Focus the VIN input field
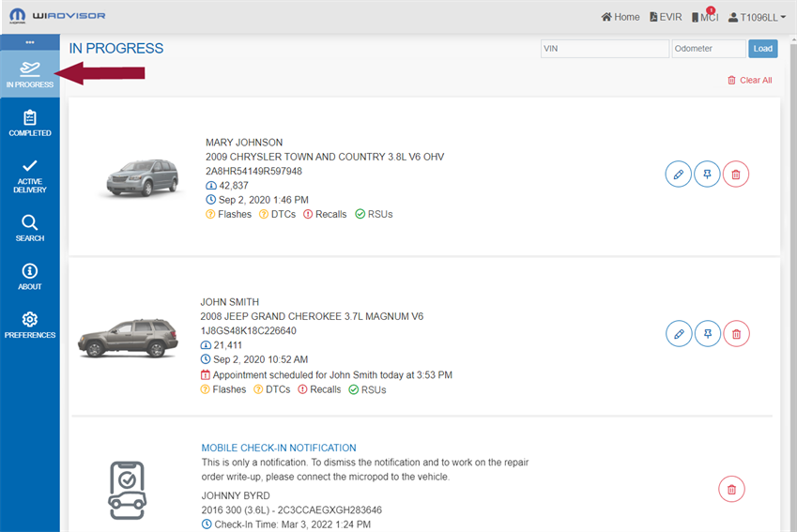 (x=605, y=49)
